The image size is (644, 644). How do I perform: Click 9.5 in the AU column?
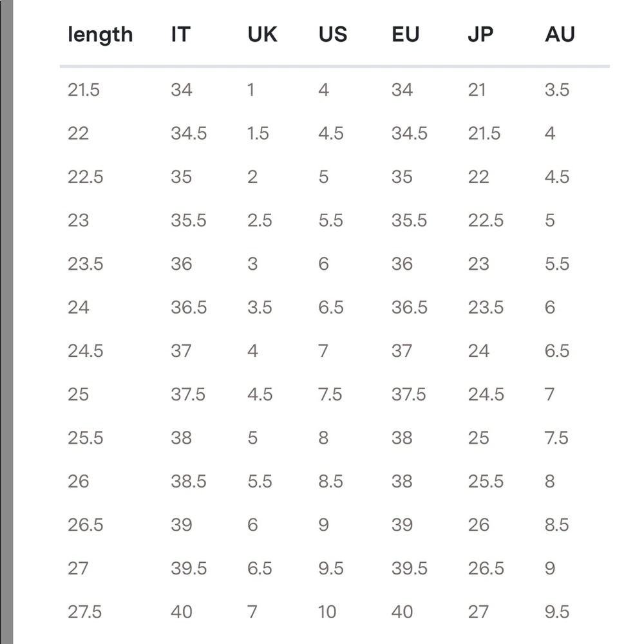[x=556, y=612]
